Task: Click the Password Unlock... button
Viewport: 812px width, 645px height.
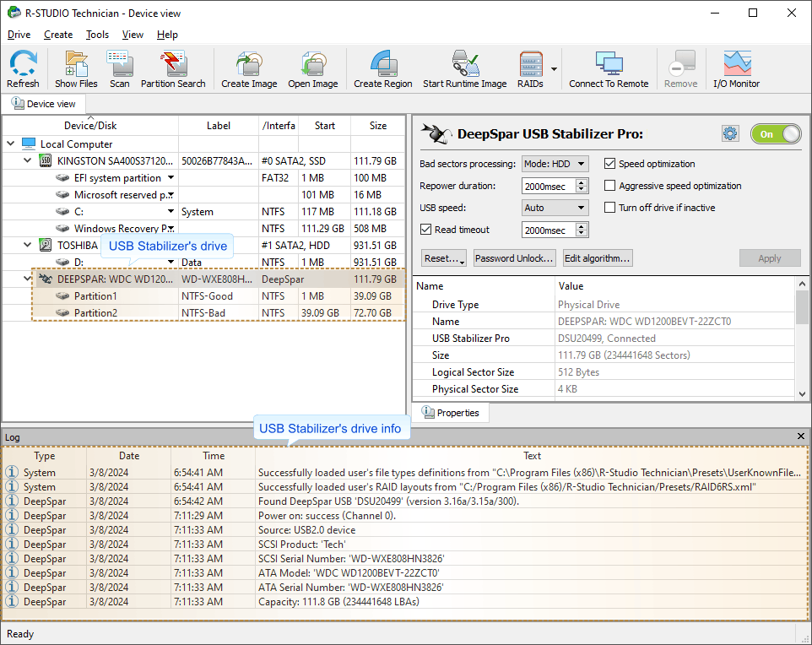Action: point(514,258)
